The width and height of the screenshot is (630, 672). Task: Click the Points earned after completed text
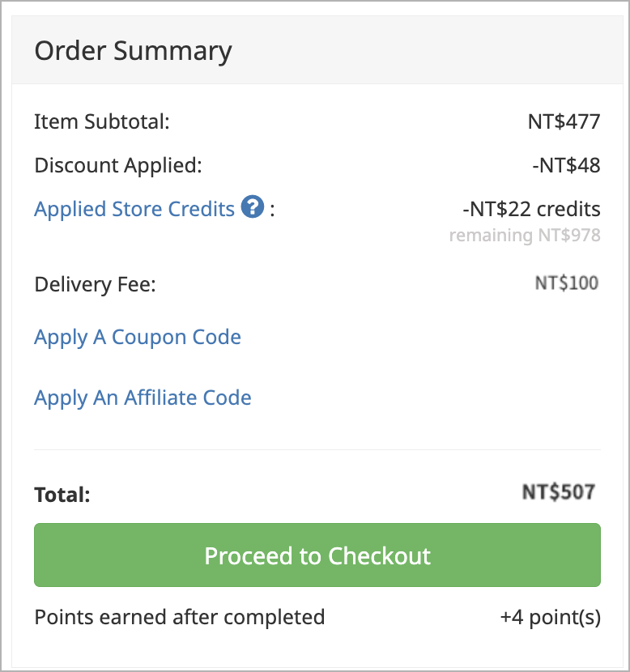180,618
